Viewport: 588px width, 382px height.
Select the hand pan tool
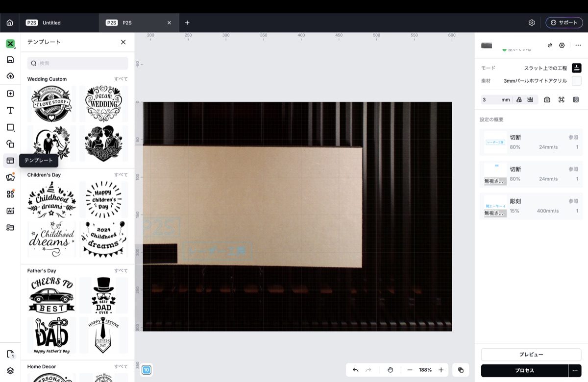click(390, 370)
